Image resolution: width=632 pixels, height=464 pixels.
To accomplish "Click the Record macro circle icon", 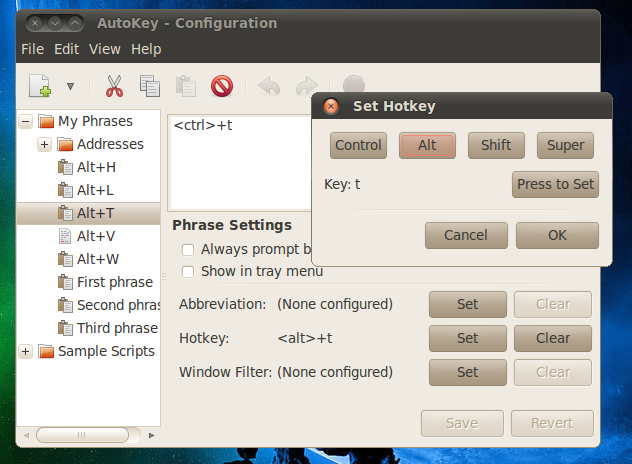I will tap(353, 84).
